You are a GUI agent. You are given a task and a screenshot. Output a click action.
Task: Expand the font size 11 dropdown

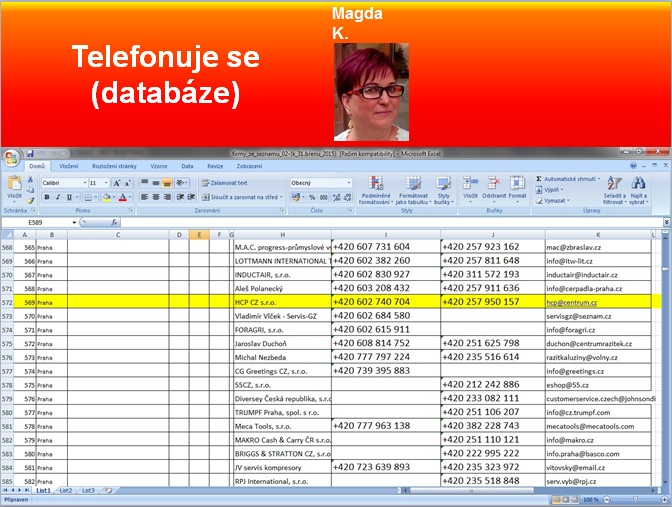click(x=106, y=183)
